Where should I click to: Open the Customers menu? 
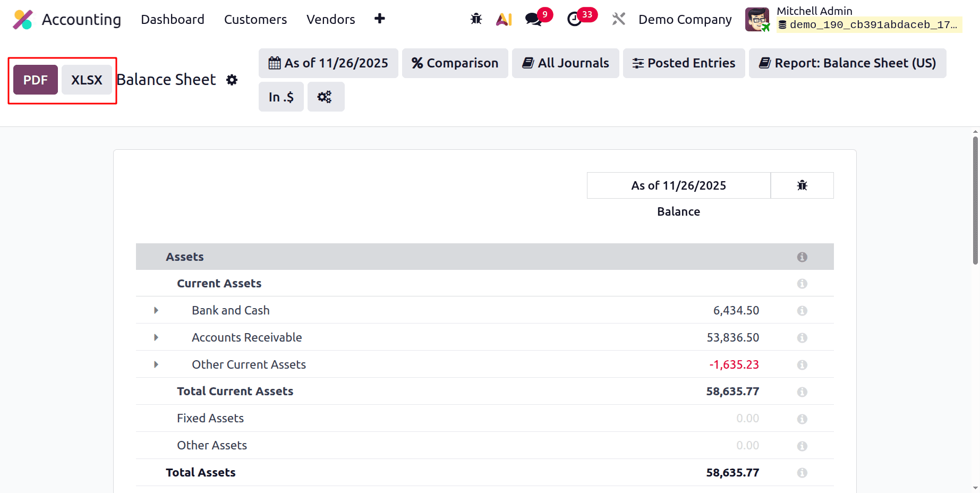click(255, 20)
